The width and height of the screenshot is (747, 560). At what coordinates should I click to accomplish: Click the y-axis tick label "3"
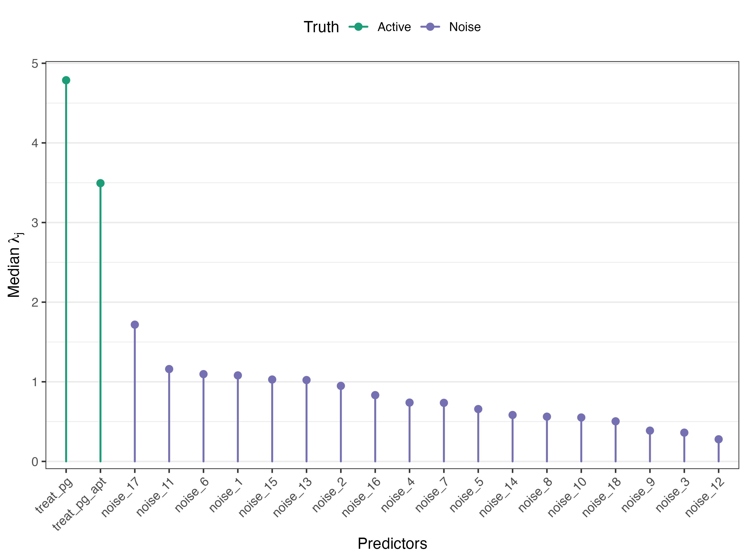click(x=35, y=223)
